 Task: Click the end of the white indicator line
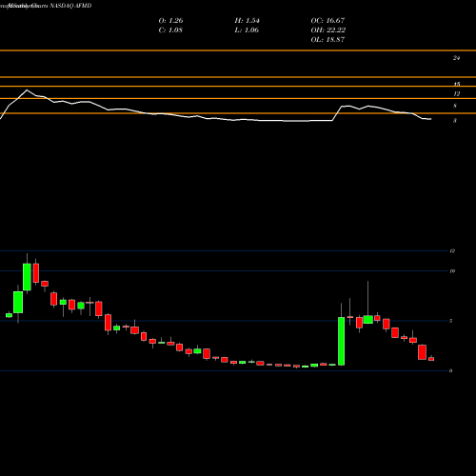click(430, 119)
